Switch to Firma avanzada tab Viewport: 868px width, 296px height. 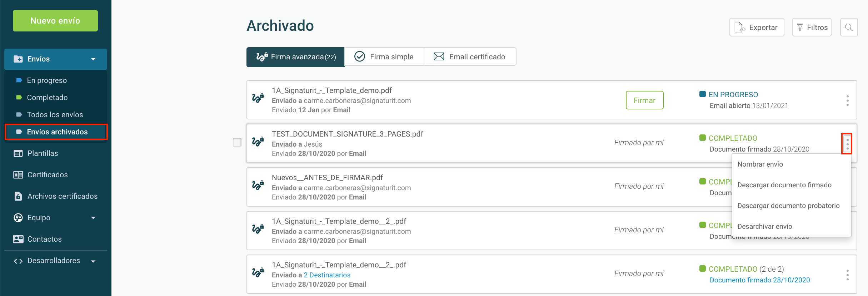[295, 57]
